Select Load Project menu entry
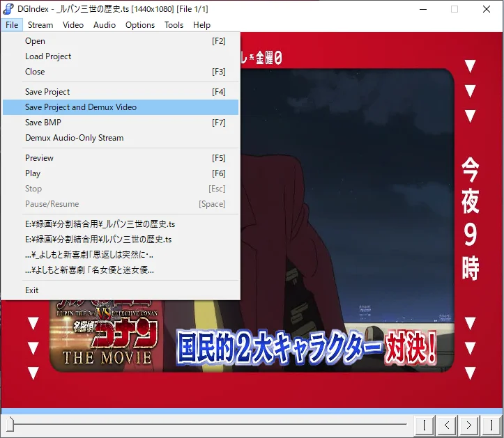504x438 pixels. (48, 56)
